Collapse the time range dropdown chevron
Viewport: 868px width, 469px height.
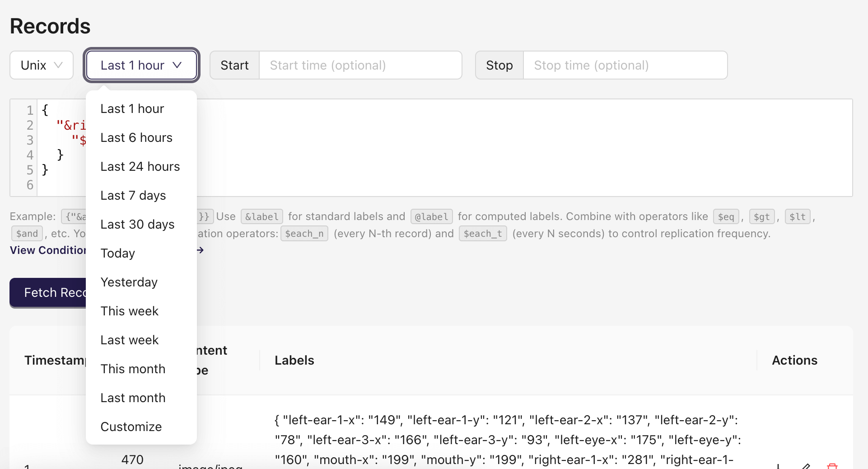click(177, 65)
